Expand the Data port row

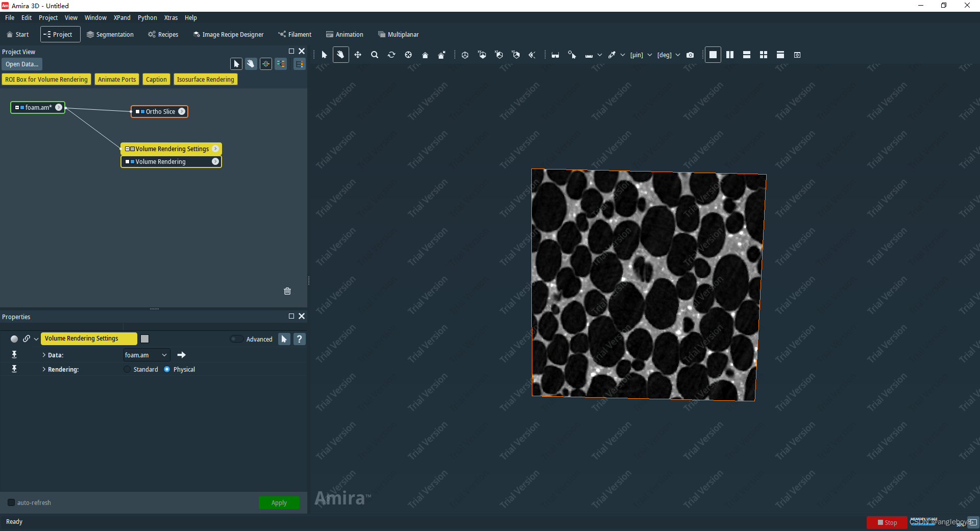[x=44, y=355]
